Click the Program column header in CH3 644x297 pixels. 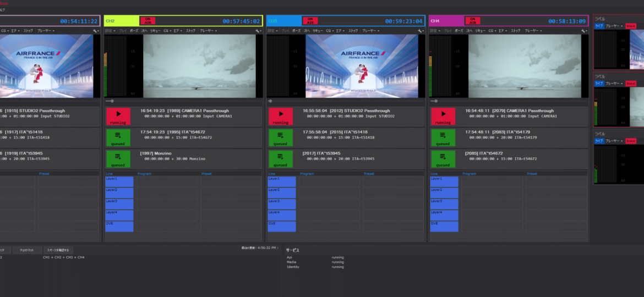[307, 174]
